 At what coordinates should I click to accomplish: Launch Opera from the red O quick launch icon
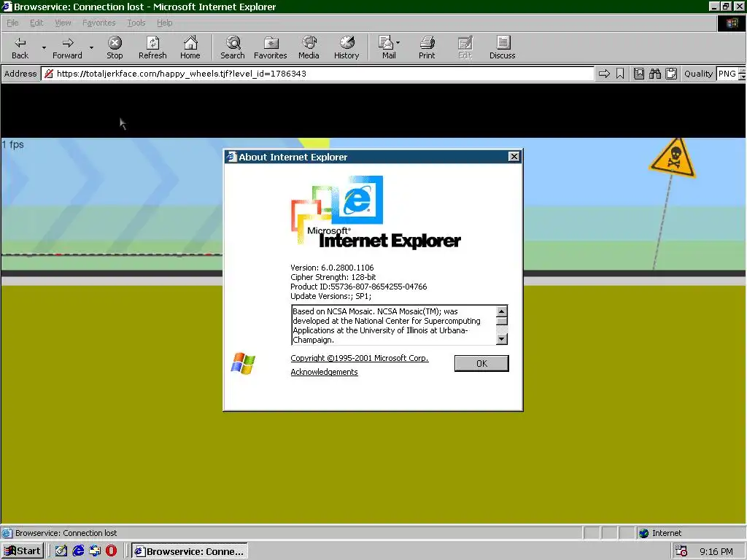point(111,551)
